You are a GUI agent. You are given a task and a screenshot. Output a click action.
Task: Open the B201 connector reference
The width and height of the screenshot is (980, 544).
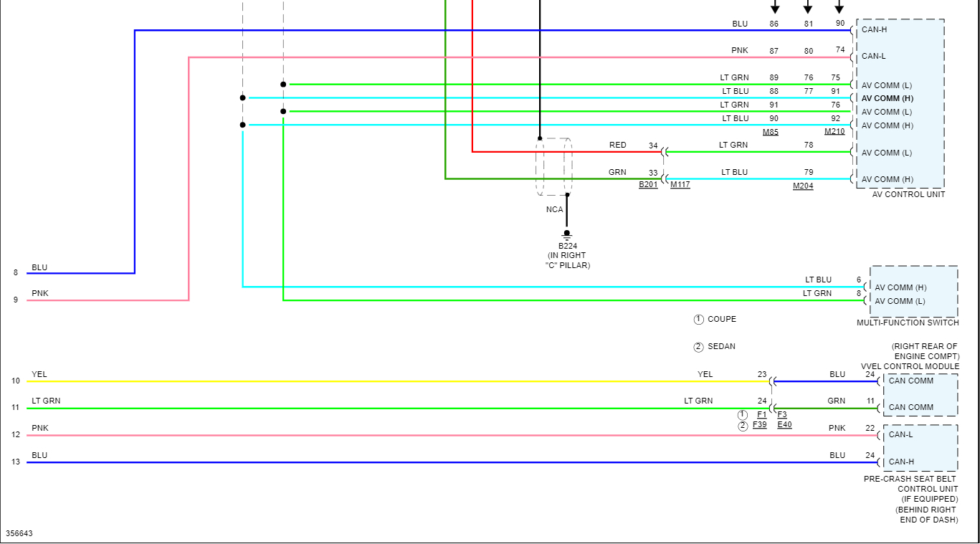(648, 185)
